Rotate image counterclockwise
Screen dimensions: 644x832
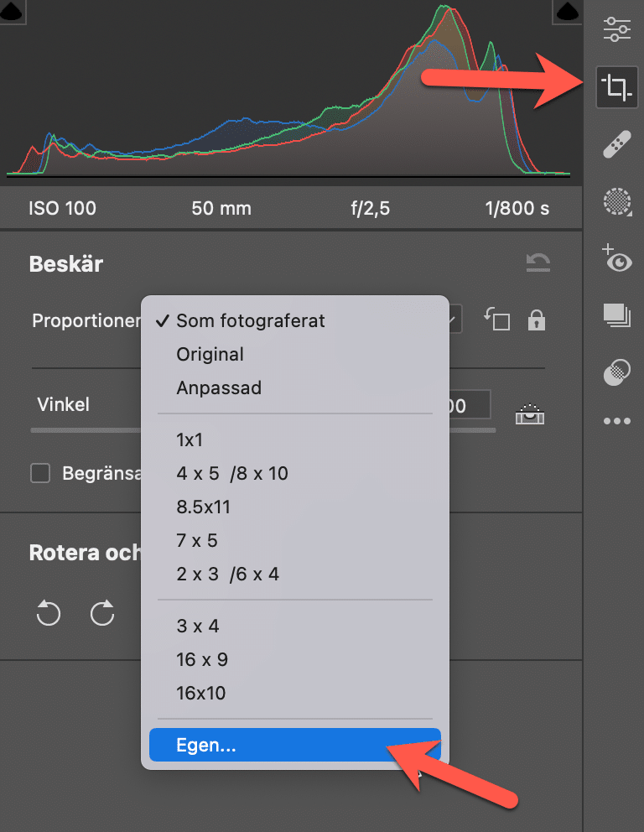[49, 614]
